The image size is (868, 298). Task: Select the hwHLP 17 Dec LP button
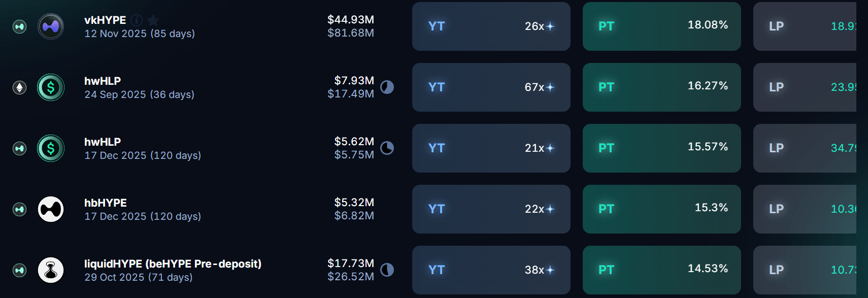click(x=805, y=148)
